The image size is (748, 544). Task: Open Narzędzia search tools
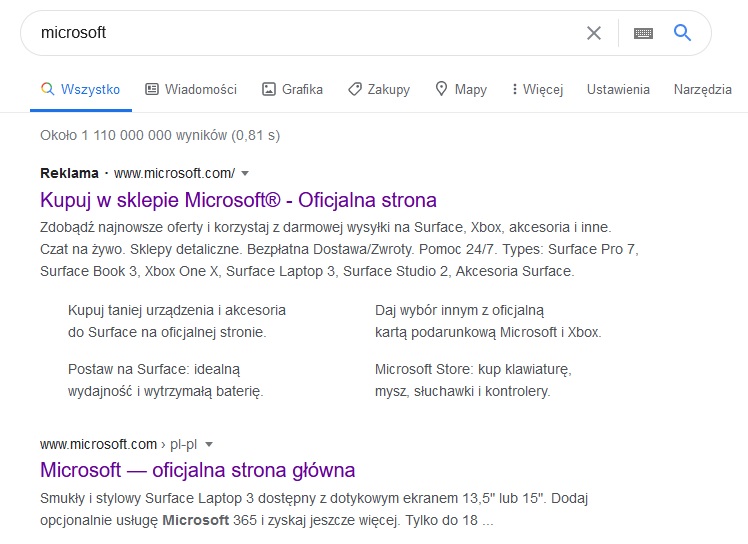703,89
